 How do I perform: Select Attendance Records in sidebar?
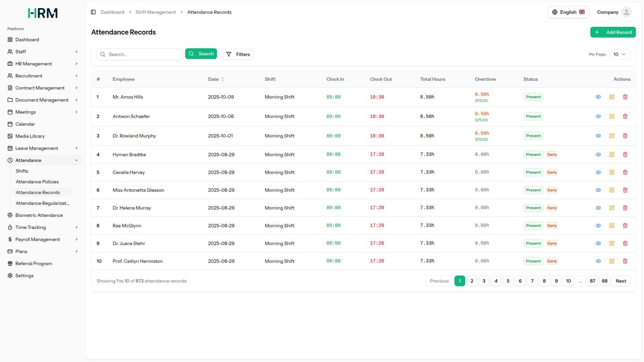click(43, 193)
